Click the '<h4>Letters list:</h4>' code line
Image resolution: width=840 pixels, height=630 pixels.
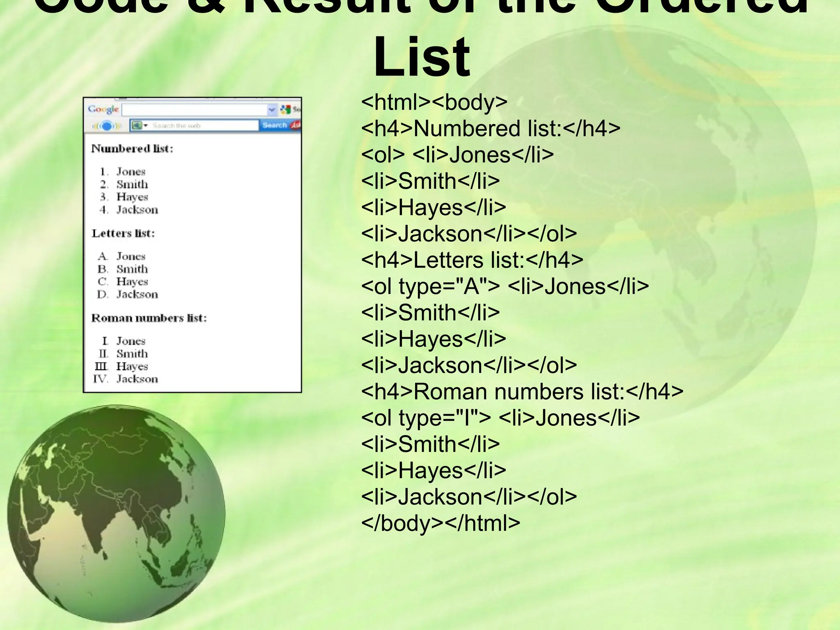point(472,260)
